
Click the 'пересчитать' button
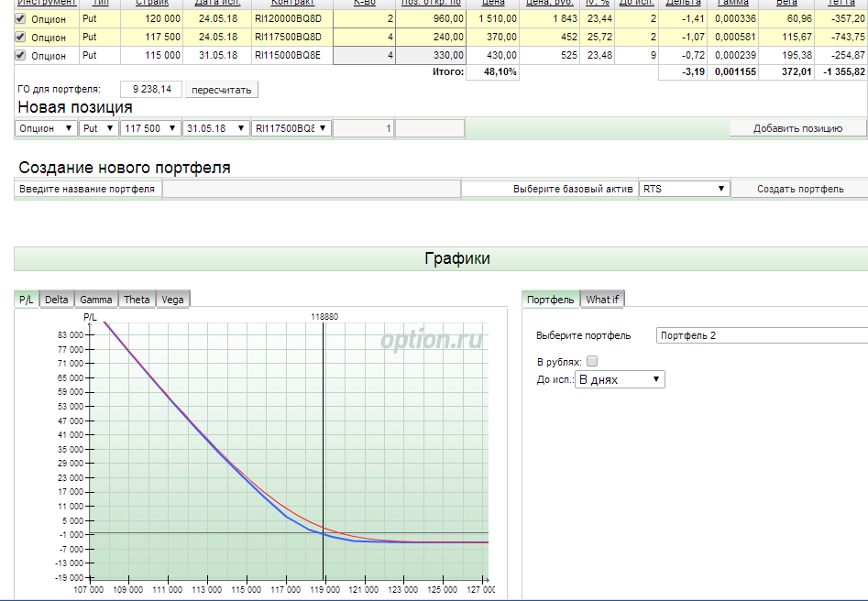222,90
